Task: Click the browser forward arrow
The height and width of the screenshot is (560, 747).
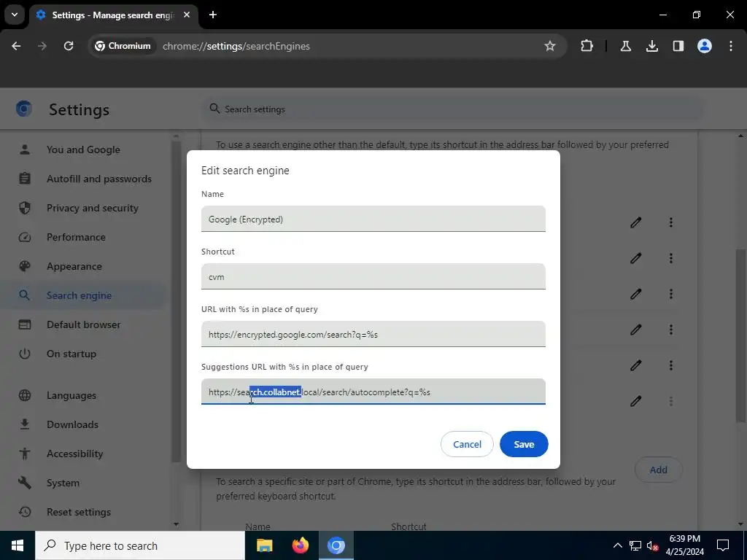Action: coord(42,46)
